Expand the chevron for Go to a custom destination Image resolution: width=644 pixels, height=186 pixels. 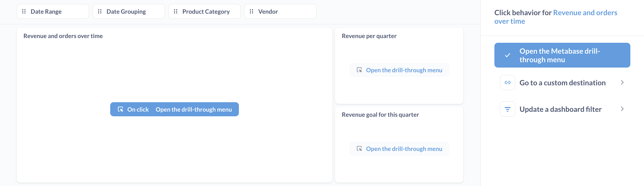pyautogui.click(x=622, y=83)
